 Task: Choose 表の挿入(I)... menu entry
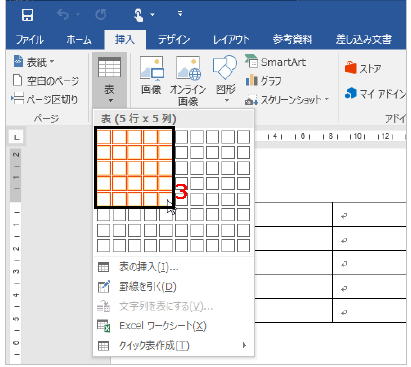point(173,267)
